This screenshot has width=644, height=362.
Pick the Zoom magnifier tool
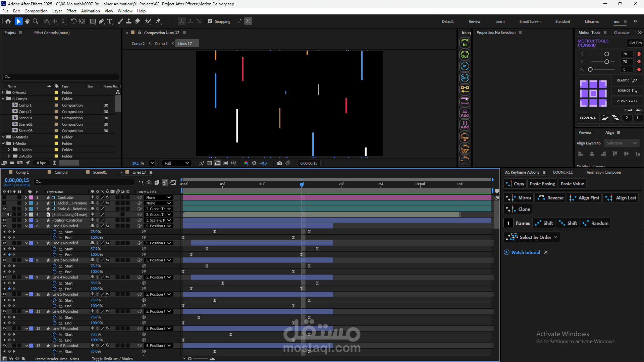(36, 21)
